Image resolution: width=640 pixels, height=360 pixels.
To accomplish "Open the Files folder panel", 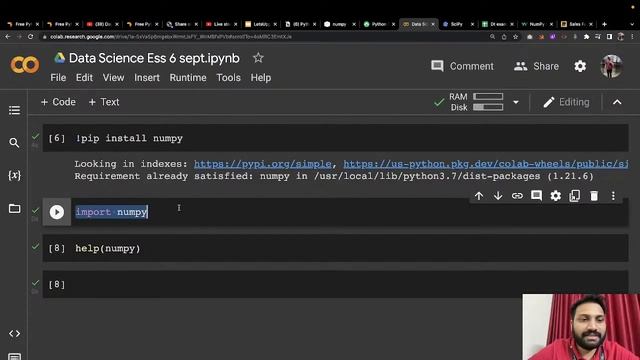I will pyautogui.click(x=14, y=209).
